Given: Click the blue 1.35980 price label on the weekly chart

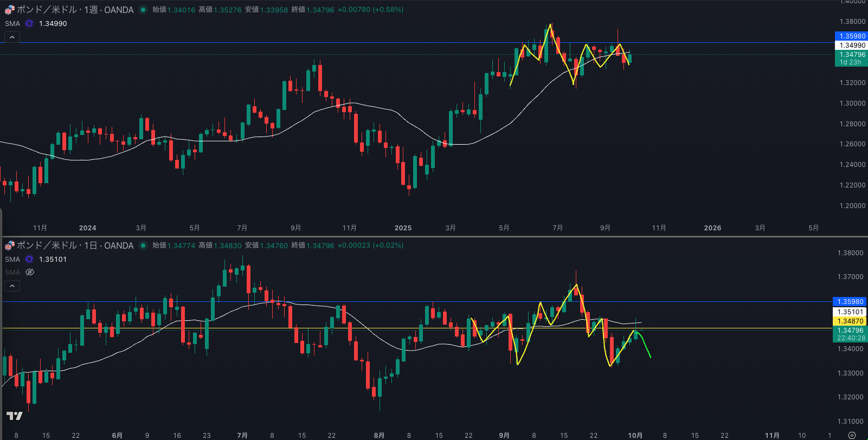Looking at the screenshot, I should point(851,36).
